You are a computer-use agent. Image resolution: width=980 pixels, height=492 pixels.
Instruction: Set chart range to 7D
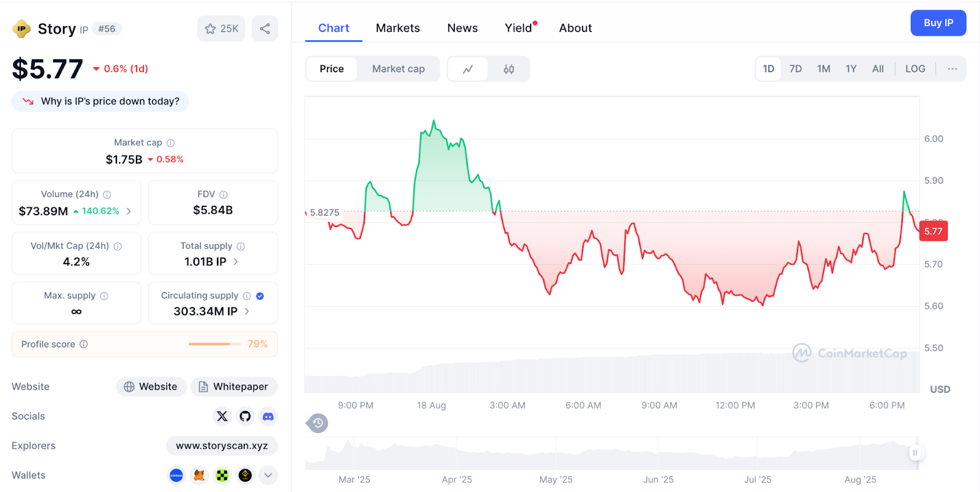(x=796, y=69)
